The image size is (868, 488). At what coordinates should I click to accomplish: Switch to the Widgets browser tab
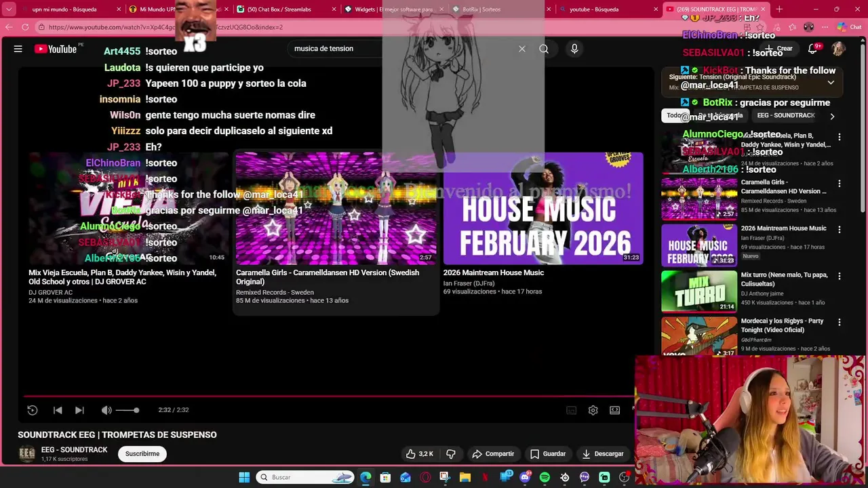pos(393,9)
